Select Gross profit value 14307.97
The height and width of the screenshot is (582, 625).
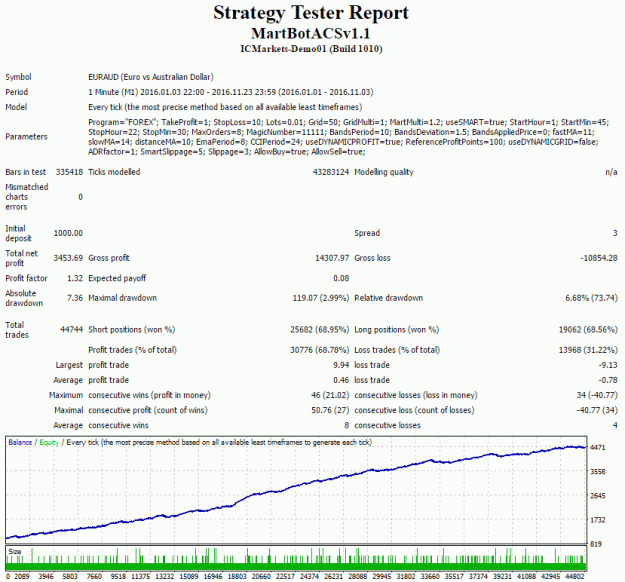332,258
